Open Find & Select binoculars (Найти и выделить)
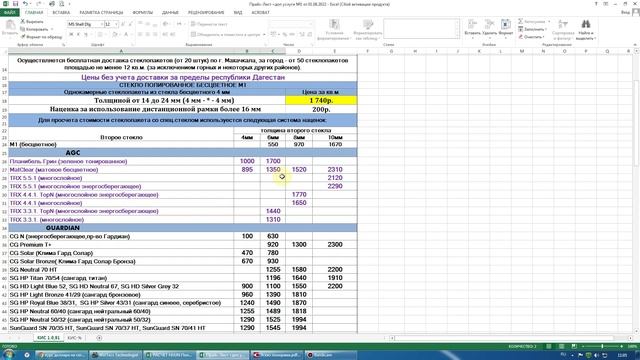Viewport: 640px width, 360px height. [586, 29]
